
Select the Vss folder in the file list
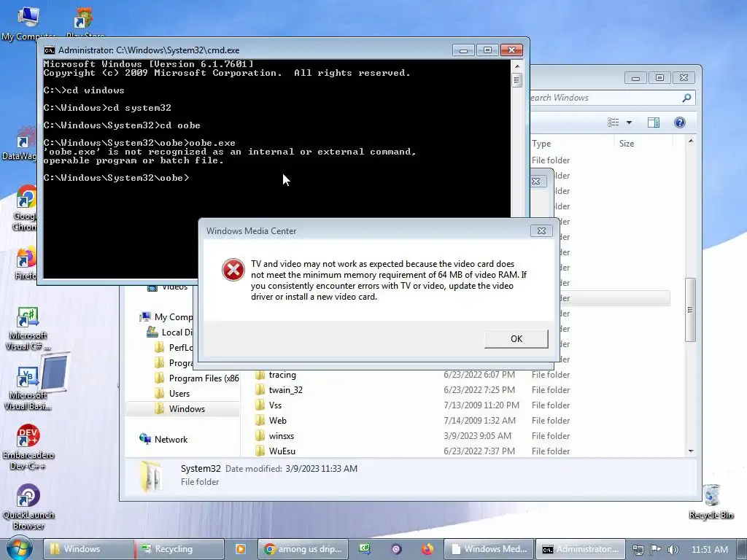(x=275, y=405)
